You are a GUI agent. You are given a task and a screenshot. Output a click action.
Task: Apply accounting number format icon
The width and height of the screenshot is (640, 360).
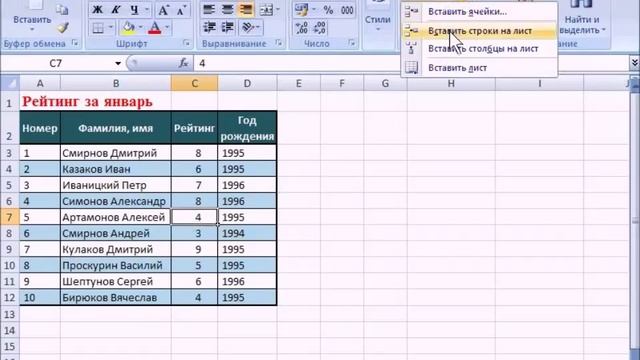[302, 10]
